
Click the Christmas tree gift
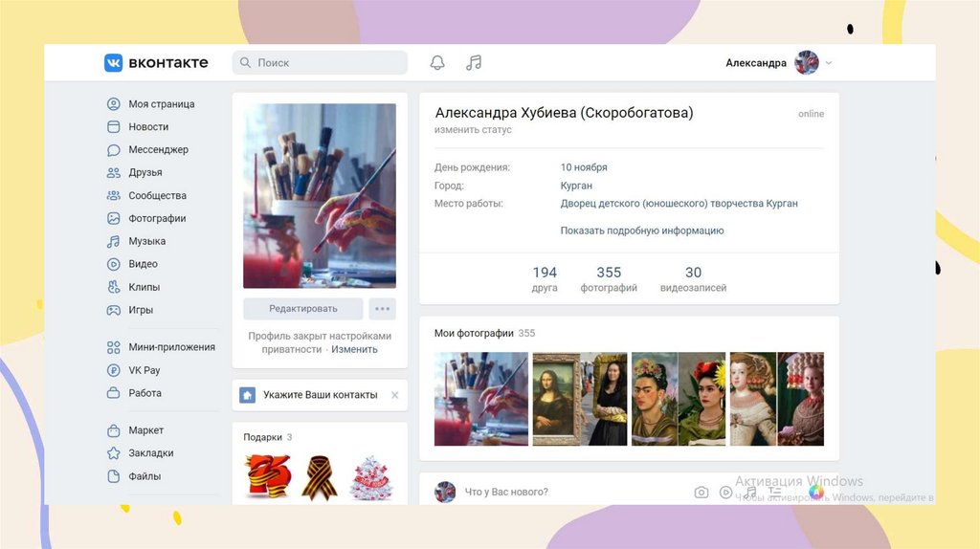click(x=370, y=478)
